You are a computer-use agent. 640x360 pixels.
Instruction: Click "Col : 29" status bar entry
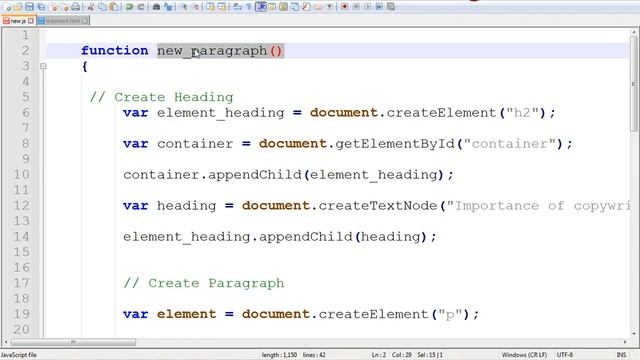coord(402,355)
